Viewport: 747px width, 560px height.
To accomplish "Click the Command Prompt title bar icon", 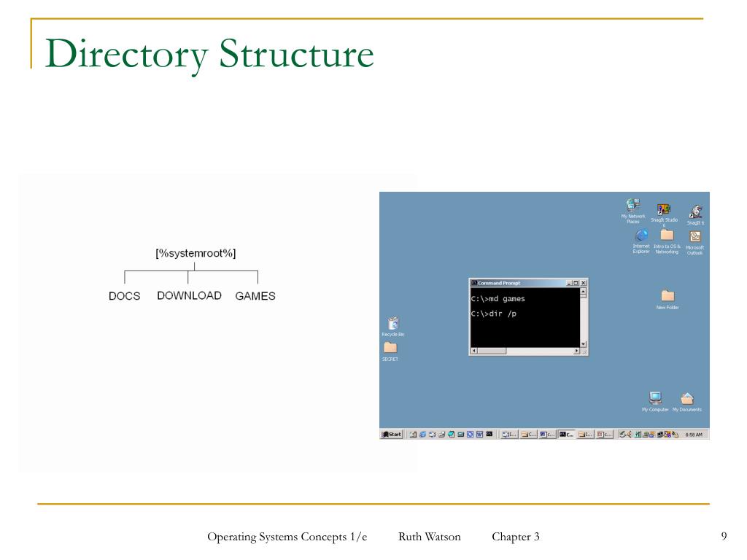I will click(x=474, y=283).
